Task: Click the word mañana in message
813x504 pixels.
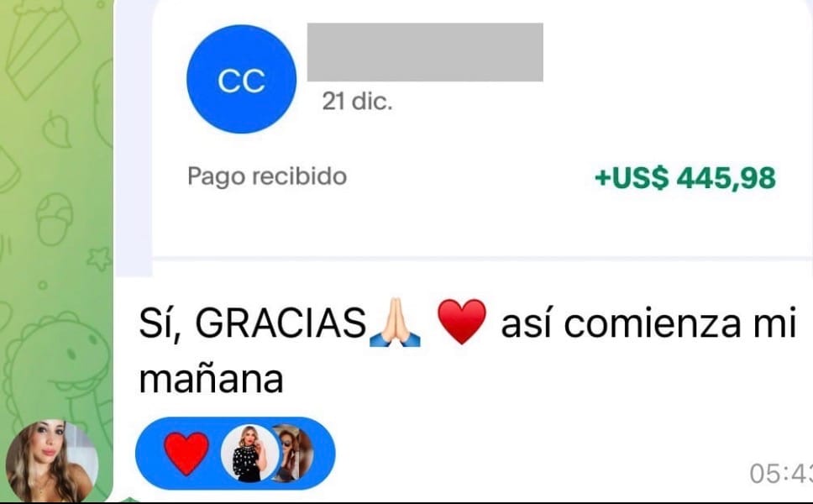Action: tap(211, 379)
